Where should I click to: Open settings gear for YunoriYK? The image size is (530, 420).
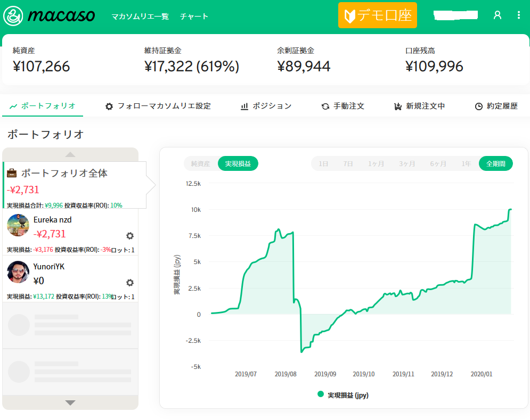pos(129,283)
